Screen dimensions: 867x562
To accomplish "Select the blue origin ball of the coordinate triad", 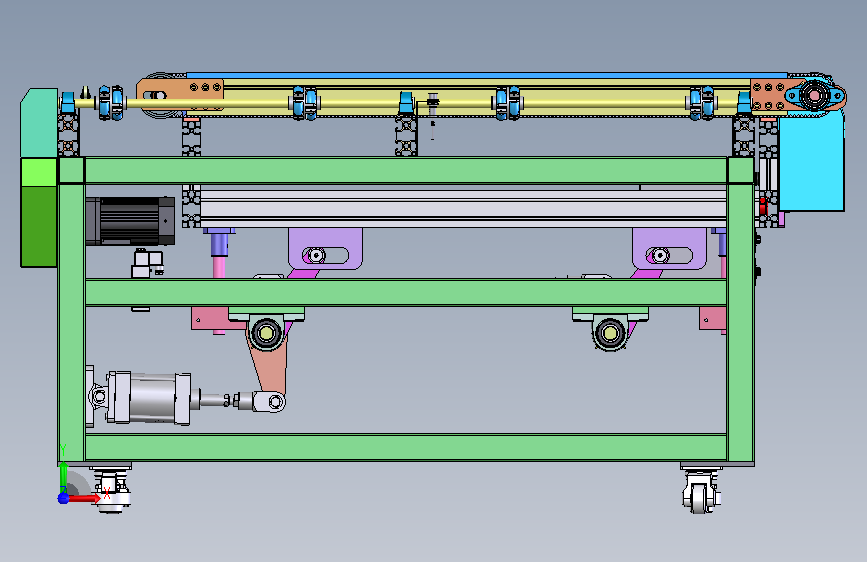I will pos(64,498).
